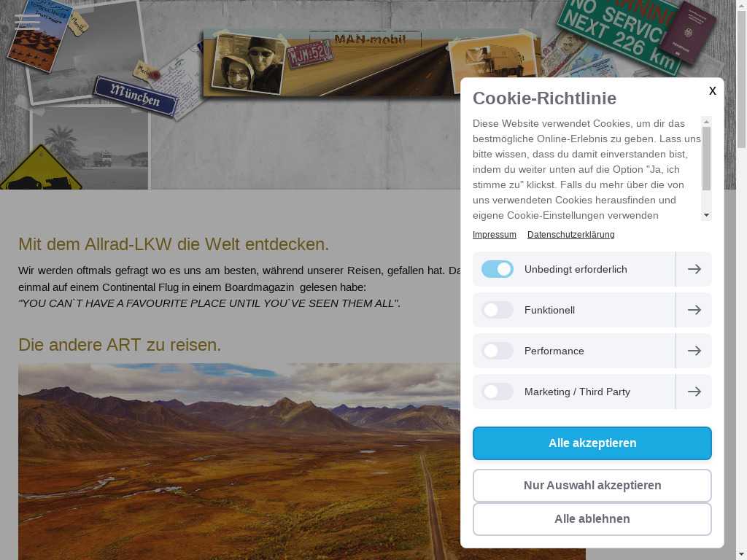Close the cookie dialog with X

[x=712, y=90]
